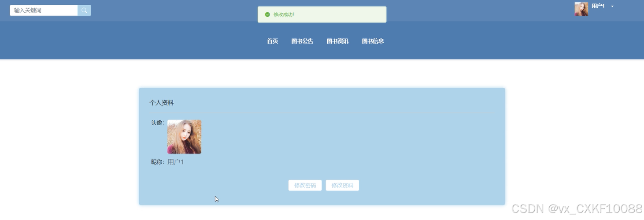This screenshot has width=644, height=220.
Task: Focus the keyword search input field
Action: pyautogui.click(x=44, y=10)
